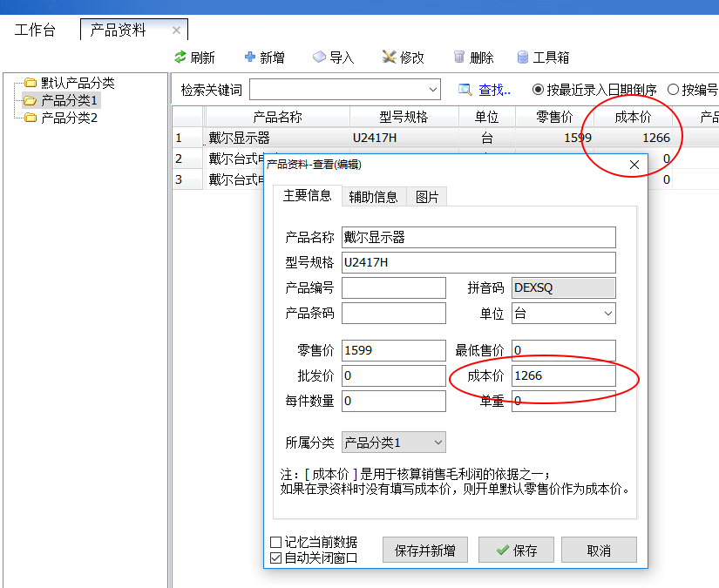Switch to the 图片 tab
Screen dimensions: 719x588
tap(427, 197)
